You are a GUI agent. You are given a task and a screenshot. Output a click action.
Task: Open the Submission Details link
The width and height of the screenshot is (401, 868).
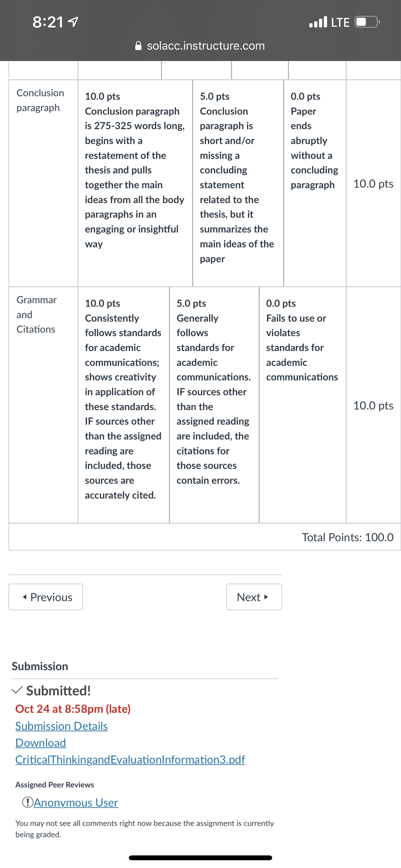pyautogui.click(x=62, y=726)
